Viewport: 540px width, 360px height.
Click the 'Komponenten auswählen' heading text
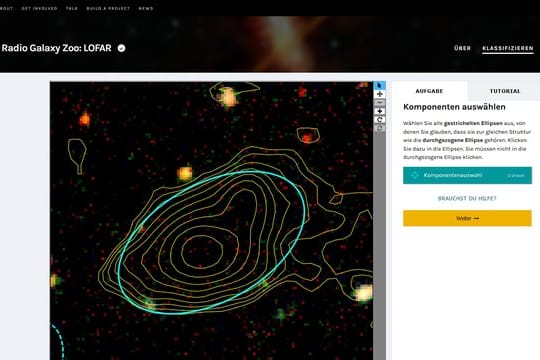(x=454, y=107)
